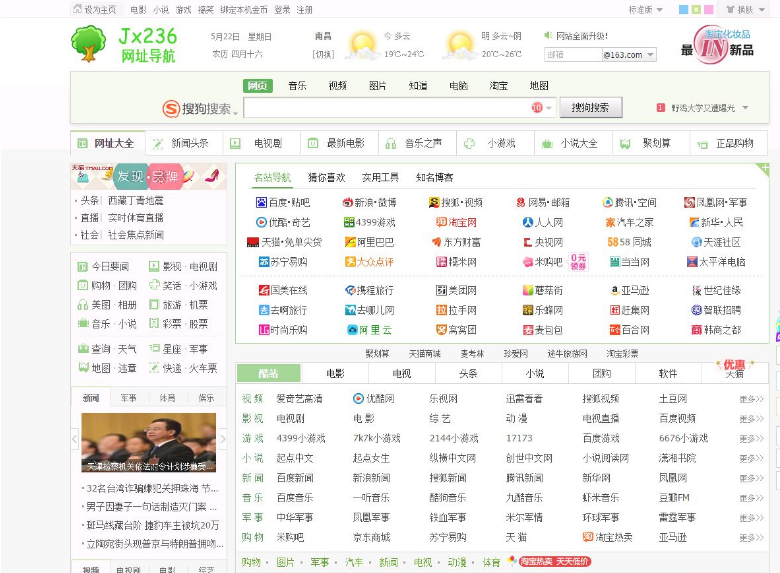Switch to the 最新电影 tab
This screenshot has width=780, height=573.
pos(339,144)
